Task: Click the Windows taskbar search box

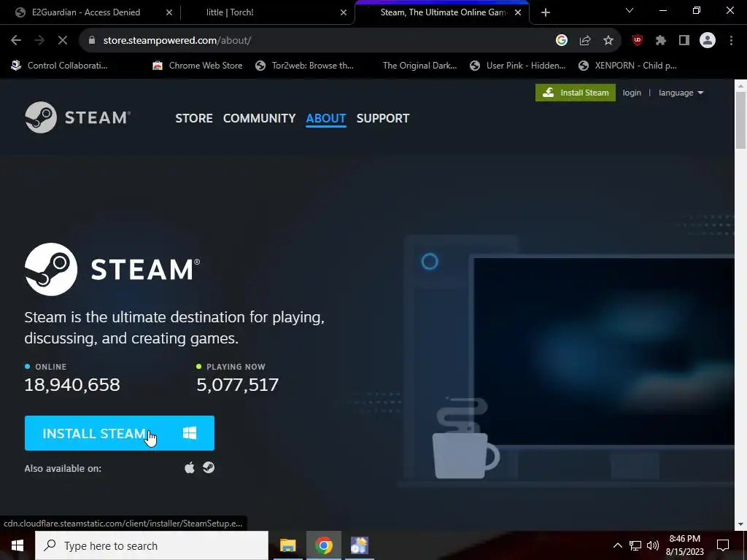Action: (x=152, y=545)
